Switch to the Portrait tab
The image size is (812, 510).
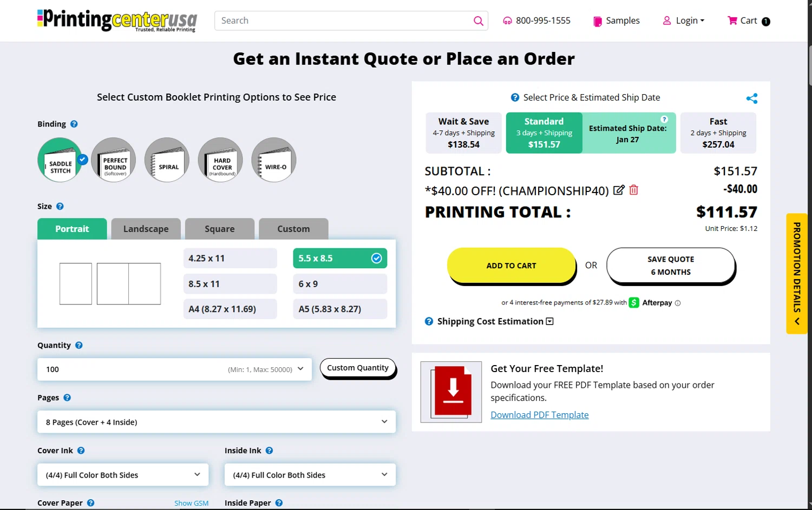coord(72,229)
